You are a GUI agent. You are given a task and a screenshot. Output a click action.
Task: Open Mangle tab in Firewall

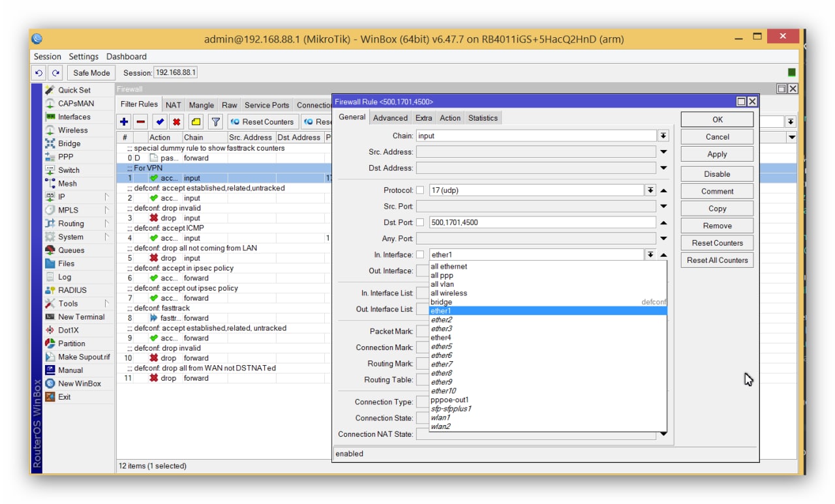[202, 105]
